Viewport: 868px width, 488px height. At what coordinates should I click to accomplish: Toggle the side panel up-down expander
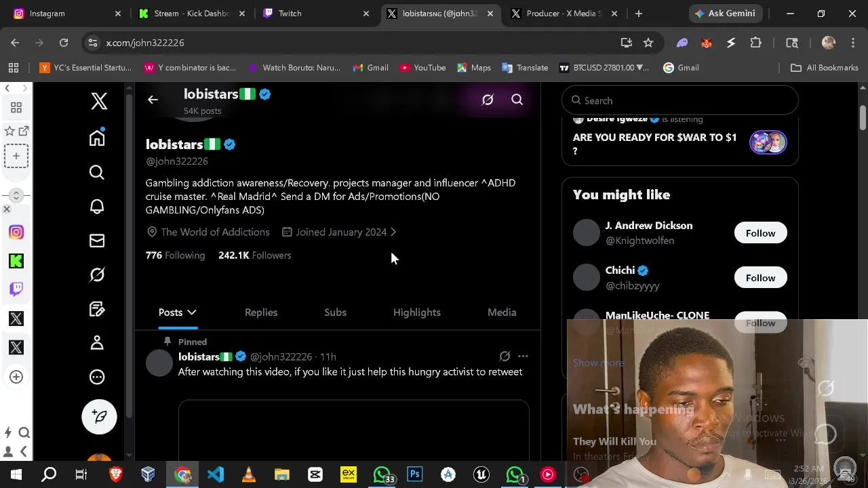pyautogui.click(x=16, y=195)
